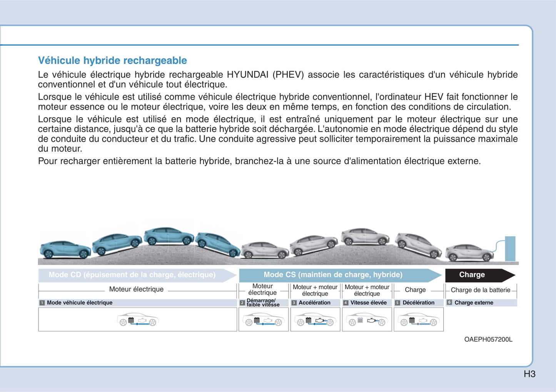The image size is (556, 392).
Task: Click the grey car plugged into the charger
Action: [469, 253]
